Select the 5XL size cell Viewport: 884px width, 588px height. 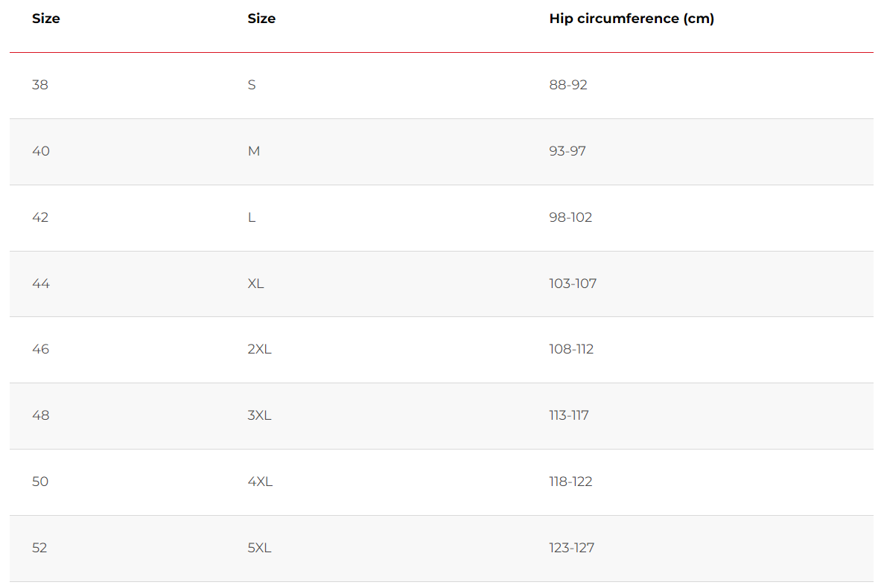point(259,548)
